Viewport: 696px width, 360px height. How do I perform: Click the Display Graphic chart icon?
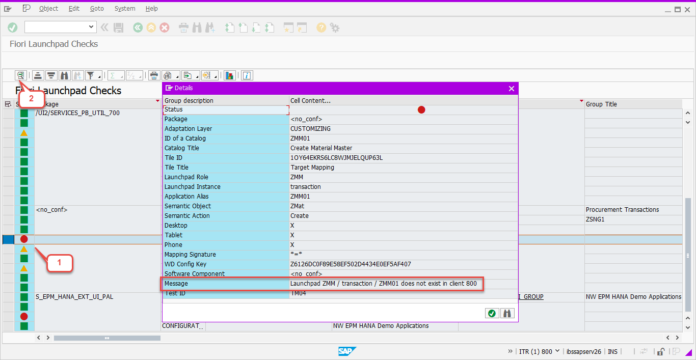coord(229,75)
